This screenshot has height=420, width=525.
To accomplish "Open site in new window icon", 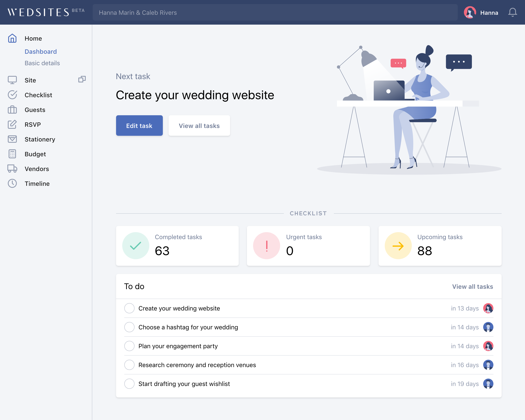I will click(x=82, y=79).
